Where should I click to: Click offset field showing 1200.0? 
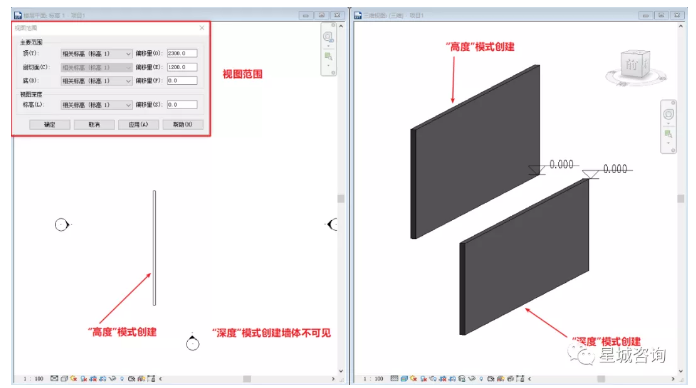pyautogui.click(x=182, y=67)
